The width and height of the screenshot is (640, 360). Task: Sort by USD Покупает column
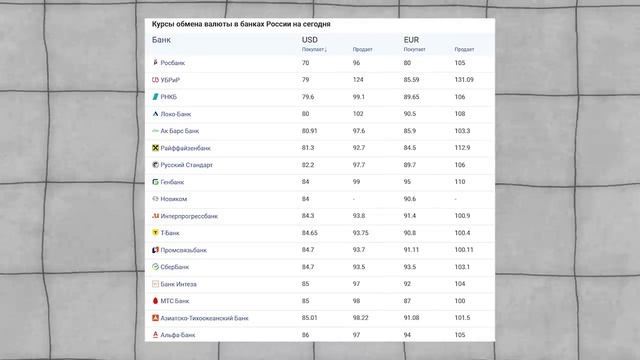(x=314, y=49)
